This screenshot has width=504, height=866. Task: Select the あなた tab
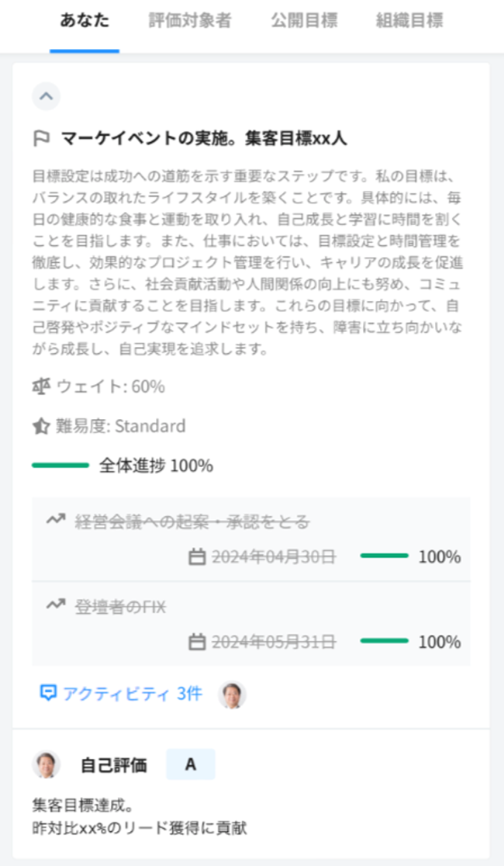click(x=85, y=21)
